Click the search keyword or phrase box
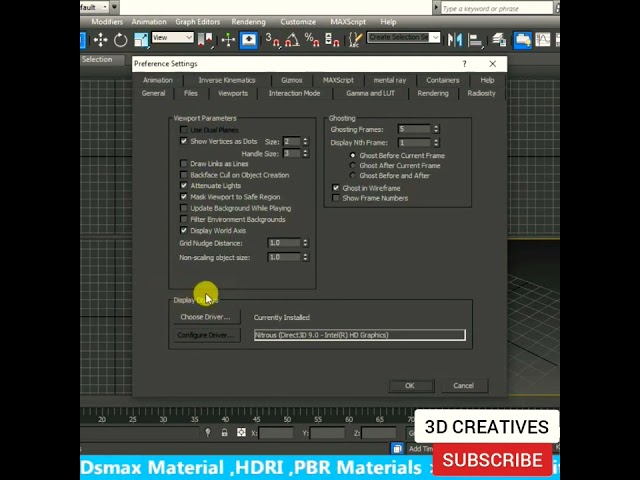The height and width of the screenshot is (480, 640). pos(496,8)
